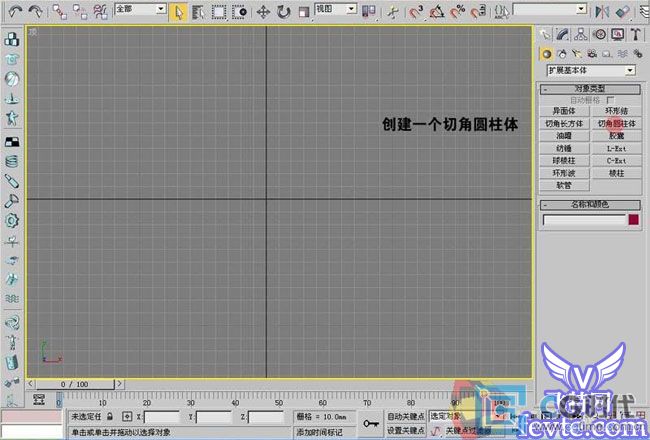The height and width of the screenshot is (440, 650).
Task: Click the Undo arrow in the main toolbar
Action: (x=15, y=11)
